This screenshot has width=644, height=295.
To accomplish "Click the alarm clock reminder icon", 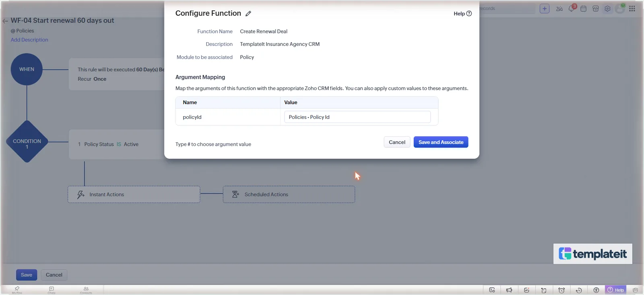I will point(561,290).
